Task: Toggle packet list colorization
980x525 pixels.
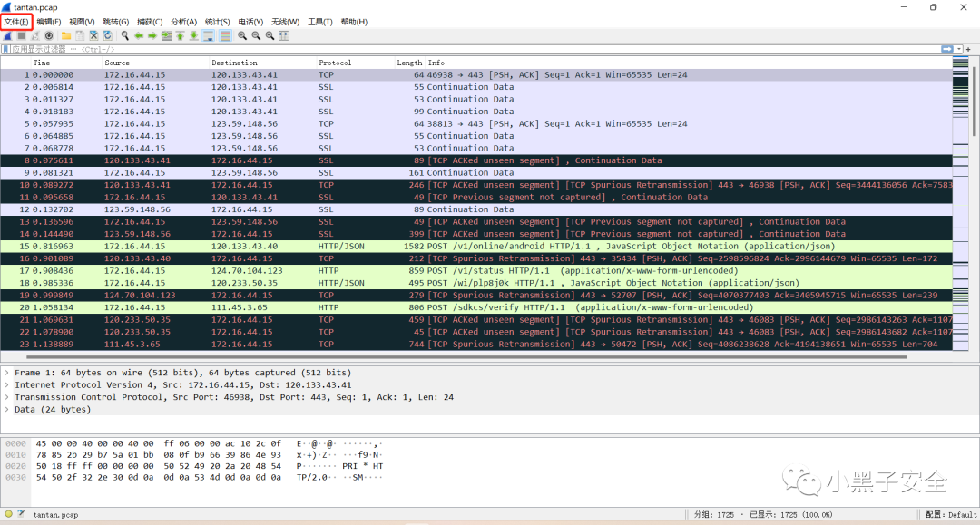Action: pos(226,36)
